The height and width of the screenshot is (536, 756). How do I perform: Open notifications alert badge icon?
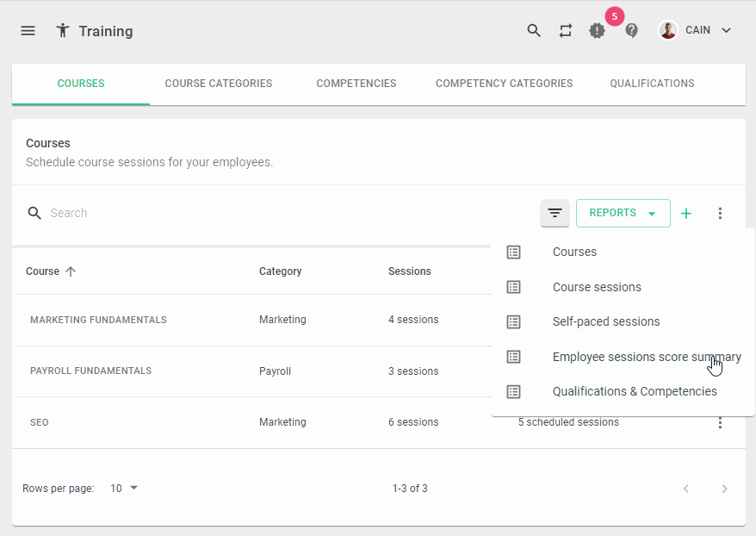(x=597, y=30)
